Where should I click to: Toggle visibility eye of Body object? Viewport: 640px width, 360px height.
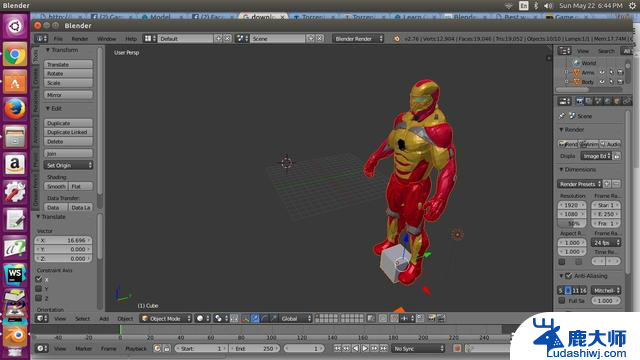tap(602, 82)
